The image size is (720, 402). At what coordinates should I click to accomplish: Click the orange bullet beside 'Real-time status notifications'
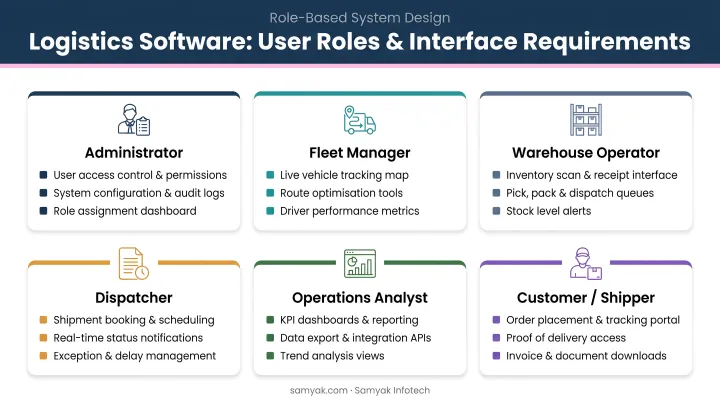point(43,338)
